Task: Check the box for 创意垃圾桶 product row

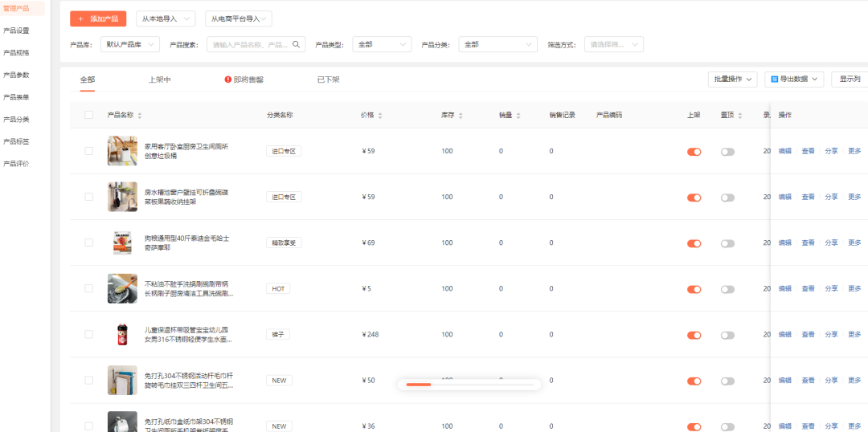Action: pos(88,151)
